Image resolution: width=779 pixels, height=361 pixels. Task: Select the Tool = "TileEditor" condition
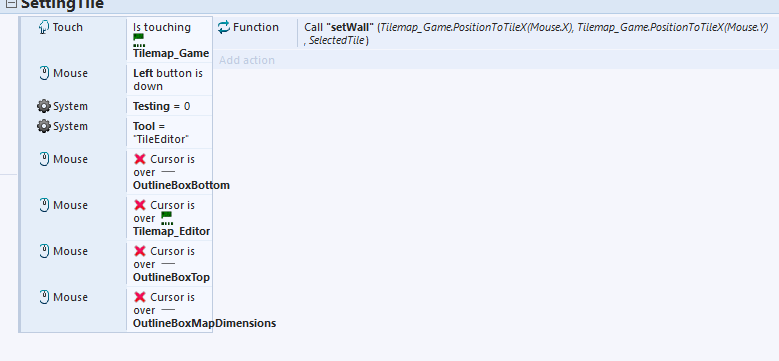169,132
